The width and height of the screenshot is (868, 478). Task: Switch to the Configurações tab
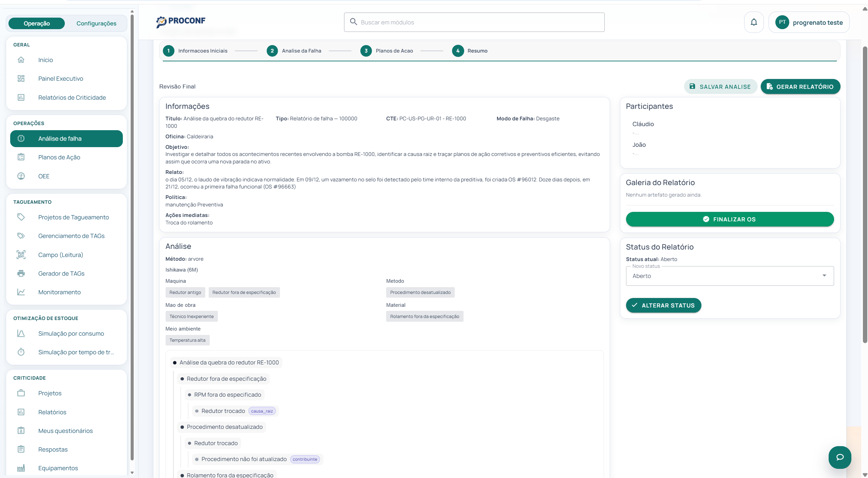pyautogui.click(x=96, y=23)
